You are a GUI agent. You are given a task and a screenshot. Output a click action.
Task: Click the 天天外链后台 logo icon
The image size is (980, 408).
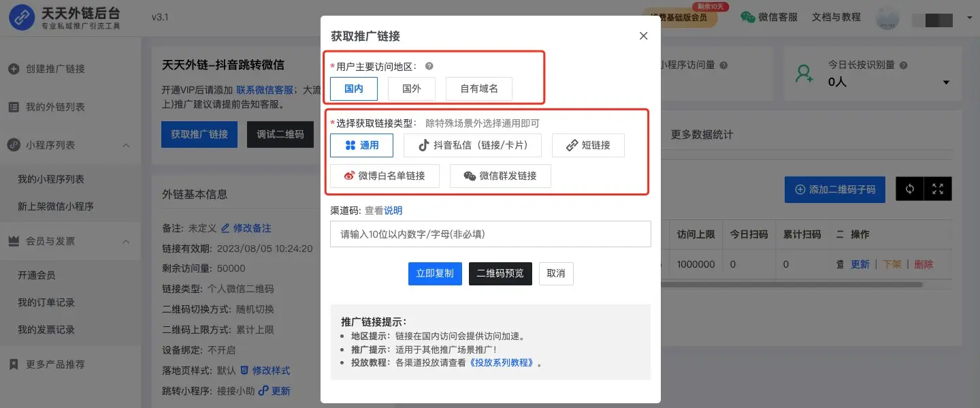pos(22,18)
